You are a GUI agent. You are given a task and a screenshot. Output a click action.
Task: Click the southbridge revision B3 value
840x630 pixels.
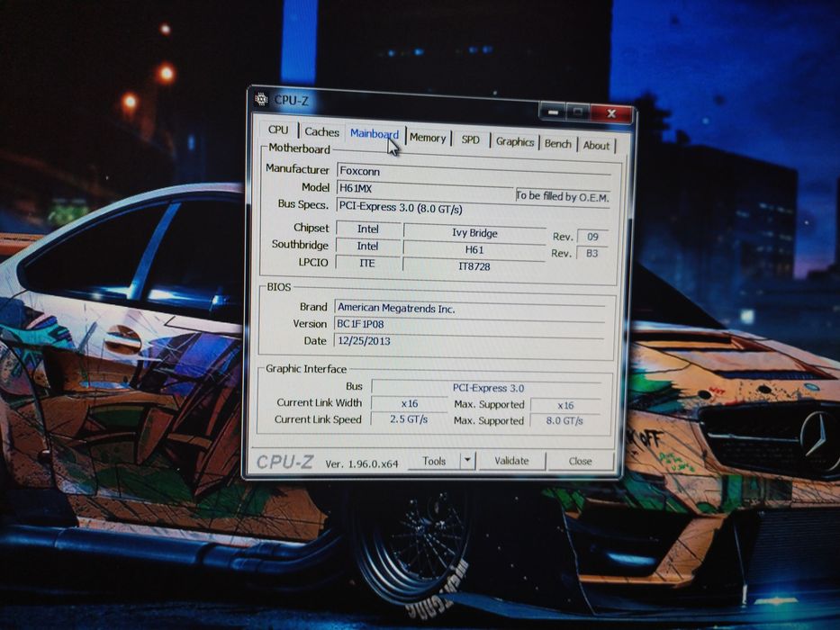(592, 254)
